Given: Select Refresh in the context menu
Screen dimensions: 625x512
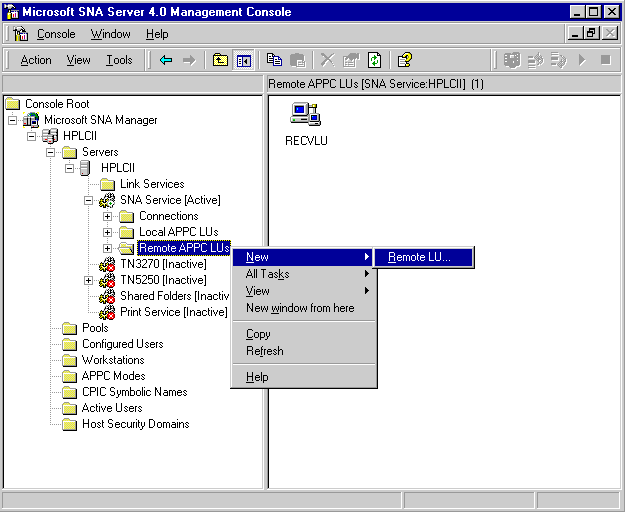Looking at the screenshot, I should pos(265,351).
